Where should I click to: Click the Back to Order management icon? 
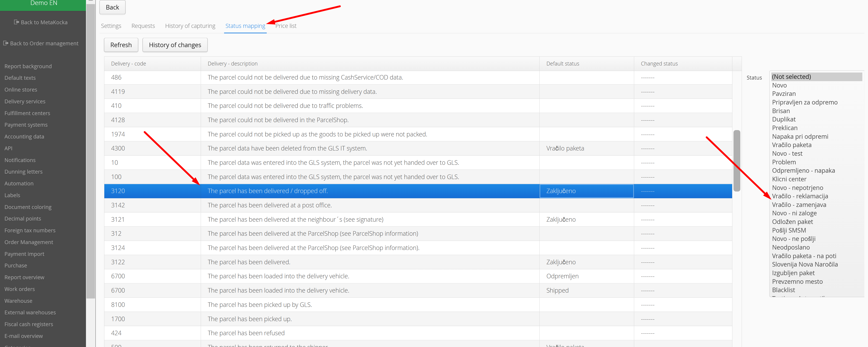(x=6, y=43)
